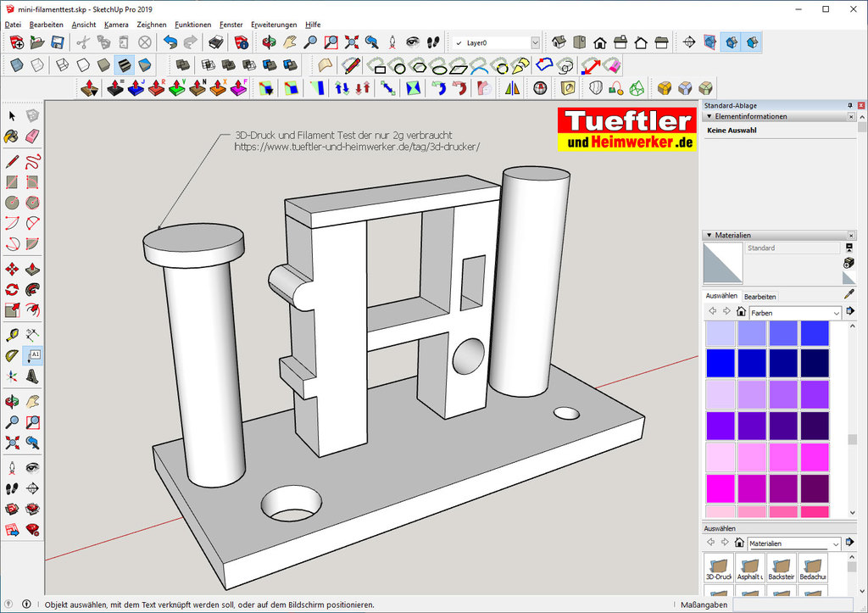Open the Farben materials collection dropdown
Viewport: 868px width, 613px height.
tap(836, 313)
